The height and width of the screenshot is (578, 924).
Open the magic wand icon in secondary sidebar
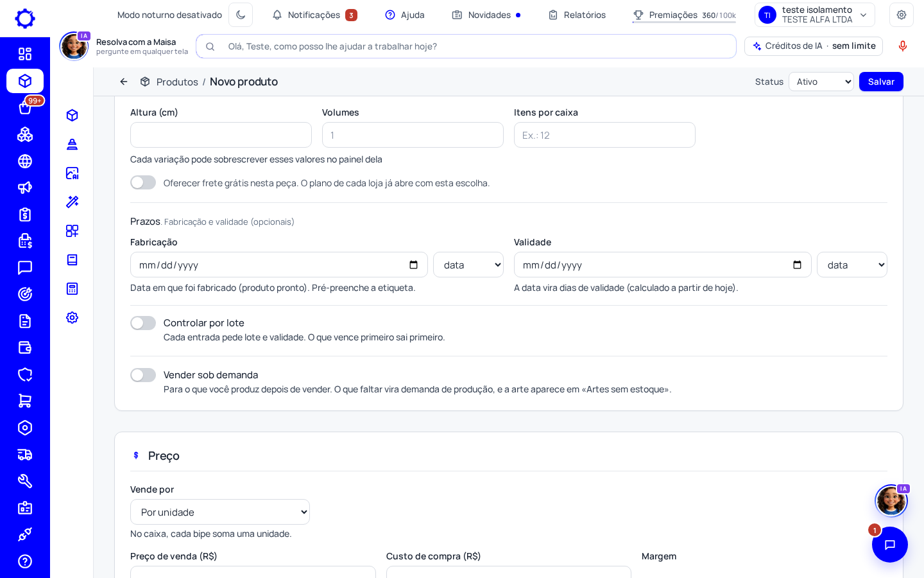(72, 202)
